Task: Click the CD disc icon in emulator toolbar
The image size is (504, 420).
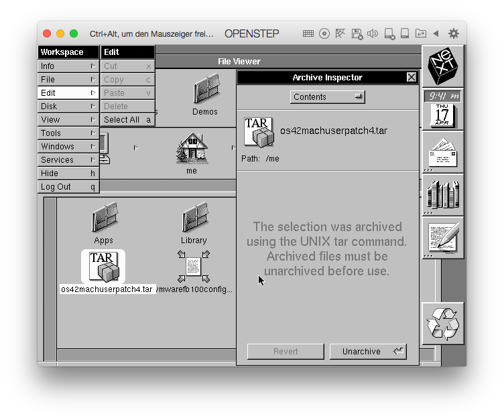Action: pos(324,33)
